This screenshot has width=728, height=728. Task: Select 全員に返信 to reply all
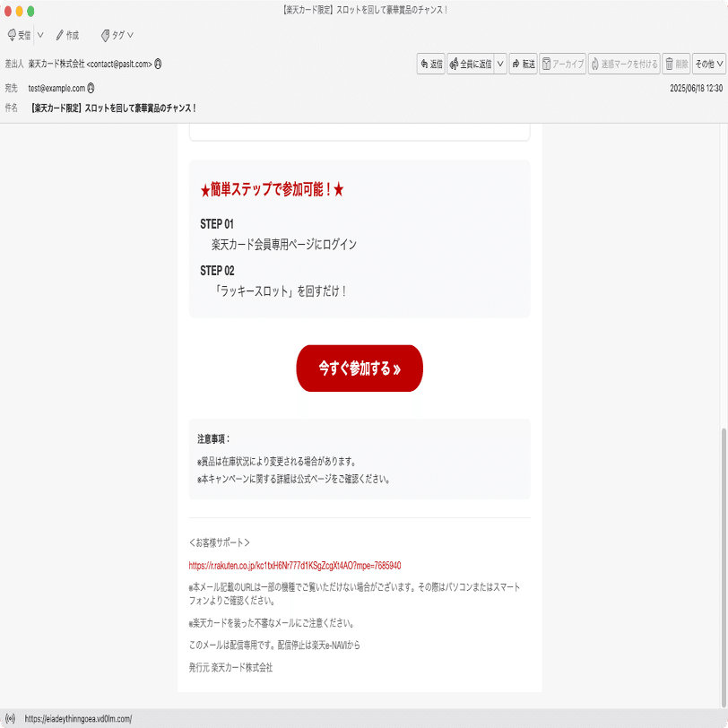pyautogui.click(x=474, y=64)
